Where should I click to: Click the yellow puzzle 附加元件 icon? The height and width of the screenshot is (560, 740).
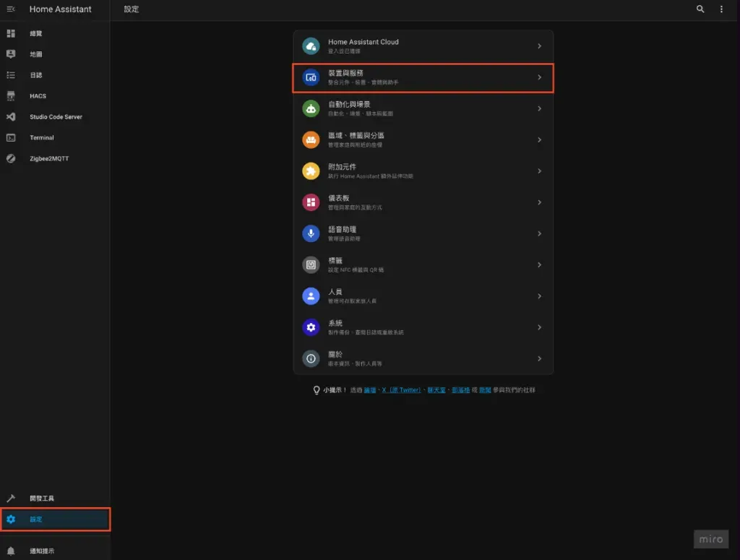click(x=311, y=171)
